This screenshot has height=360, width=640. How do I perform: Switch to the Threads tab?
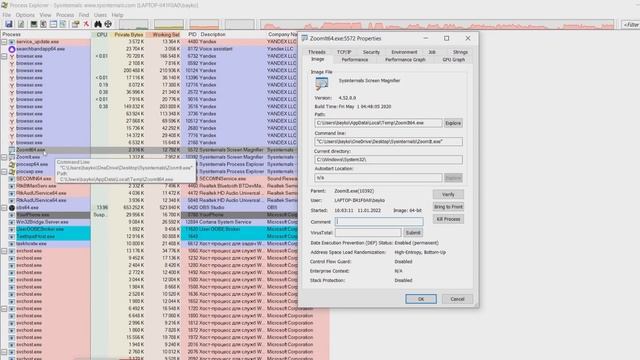point(317,52)
